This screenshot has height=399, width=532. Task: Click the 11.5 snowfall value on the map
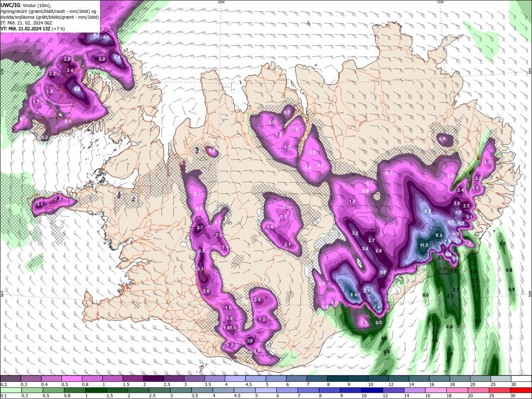tap(424, 245)
